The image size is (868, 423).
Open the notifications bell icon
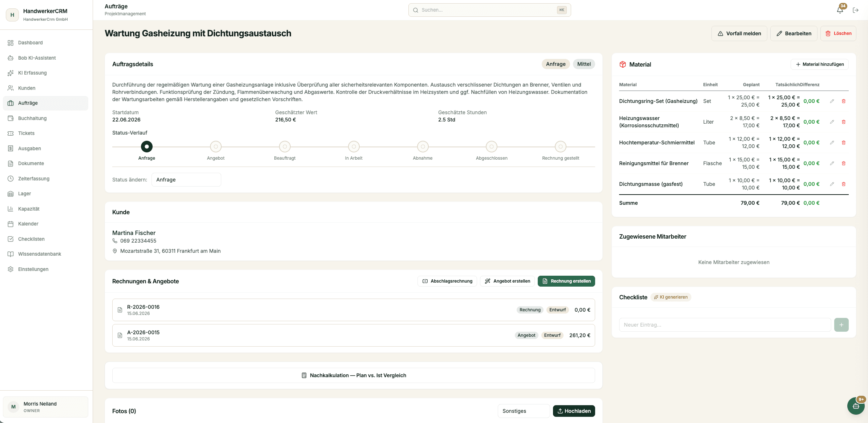pos(840,10)
